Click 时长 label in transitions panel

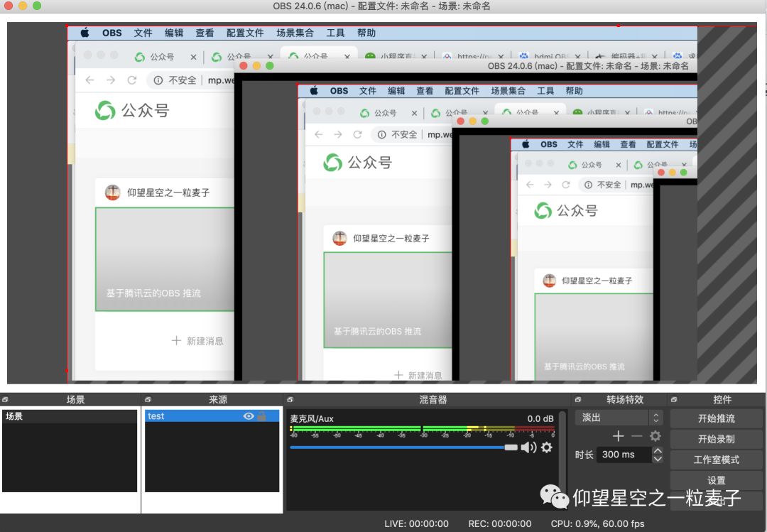[584, 455]
